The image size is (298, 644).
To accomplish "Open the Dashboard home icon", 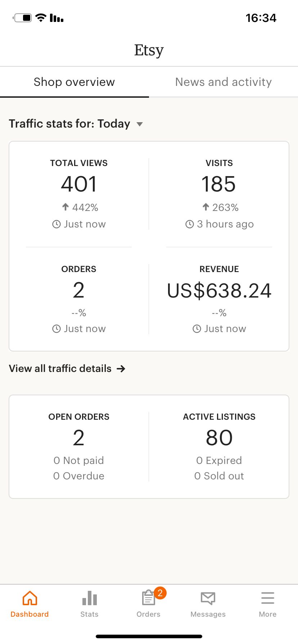I will click(x=30, y=599).
